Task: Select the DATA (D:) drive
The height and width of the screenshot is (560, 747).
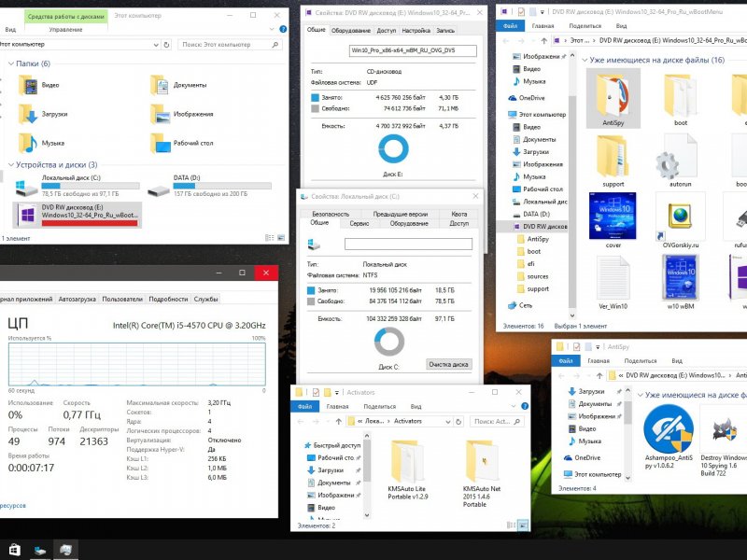Action: click(x=209, y=186)
